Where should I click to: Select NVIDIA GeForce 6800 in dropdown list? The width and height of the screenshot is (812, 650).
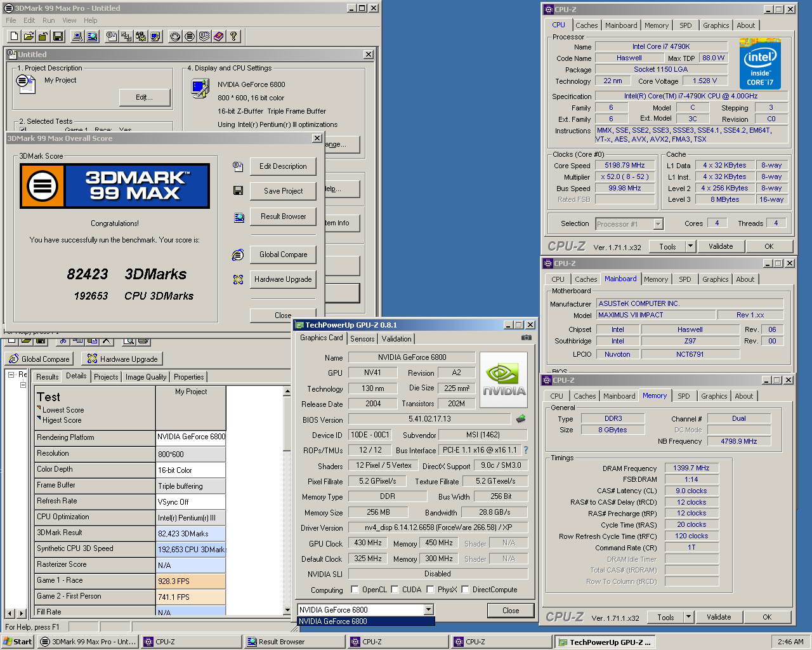tap(366, 621)
